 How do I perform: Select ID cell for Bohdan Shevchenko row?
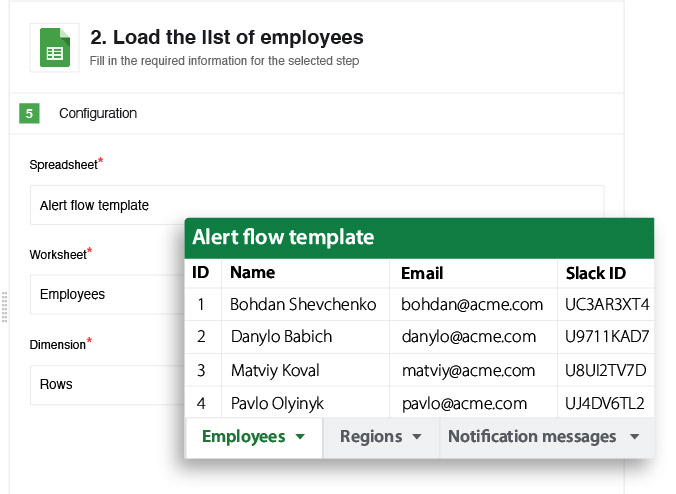(203, 304)
